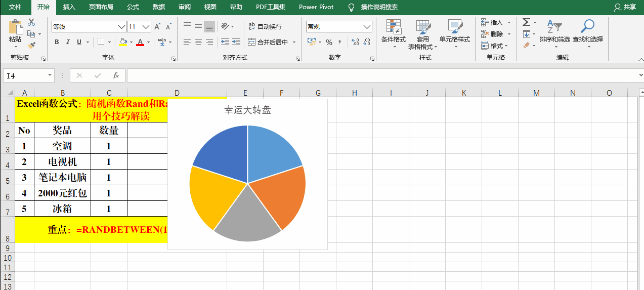Increase font size with larger A
Image resolution: width=644 pixels, height=290 pixels.
pyautogui.click(x=157, y=26)
